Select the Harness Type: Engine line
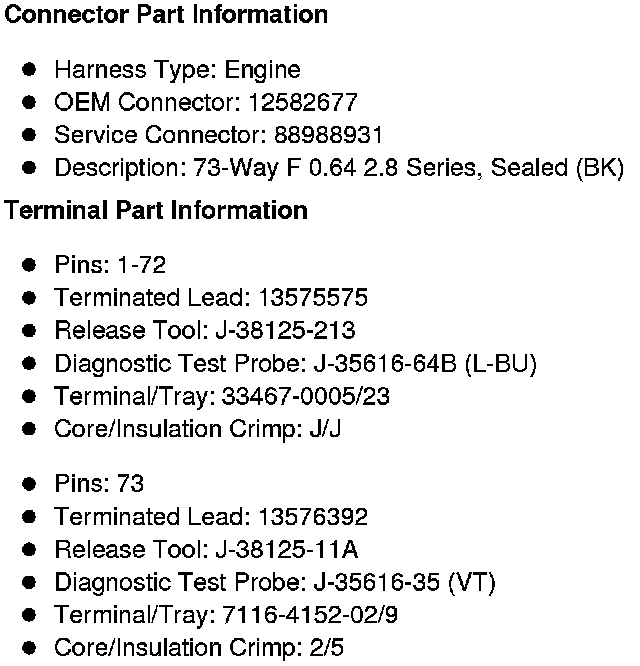The height and width of the screenshot is (666, 640). (x=177, y=70)
